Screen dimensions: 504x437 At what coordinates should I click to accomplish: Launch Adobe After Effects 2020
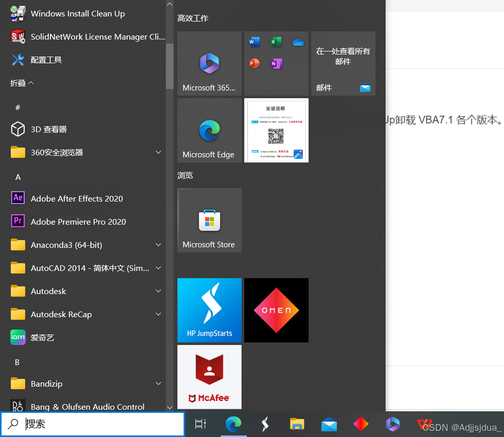[83, 199]
